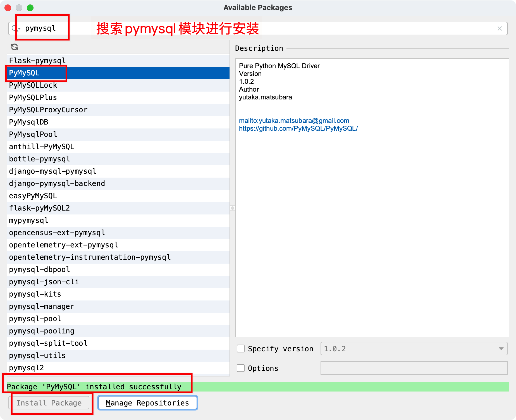This screenshot has width=516, height=420.
Task: Select the PyMySQLLock package
Action: (x=118, y=85)
